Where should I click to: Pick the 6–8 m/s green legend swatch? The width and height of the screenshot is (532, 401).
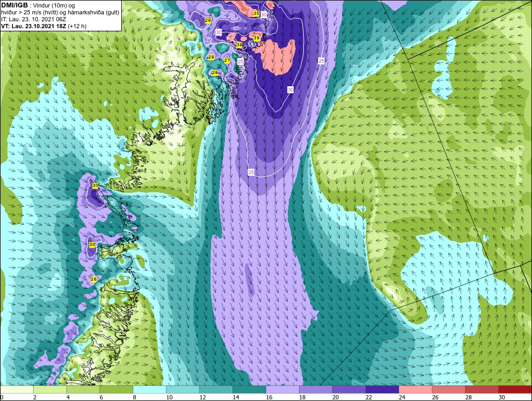pos(117,389)
